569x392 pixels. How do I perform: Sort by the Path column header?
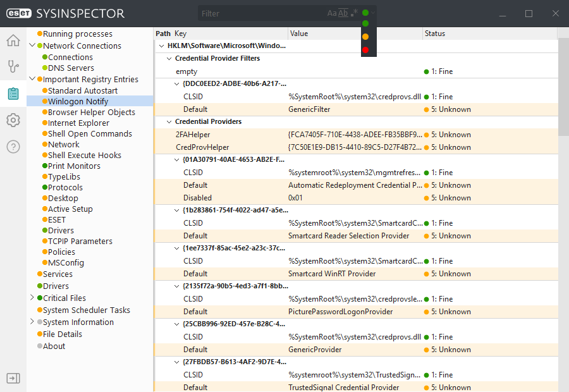click(x=163, y=34)
